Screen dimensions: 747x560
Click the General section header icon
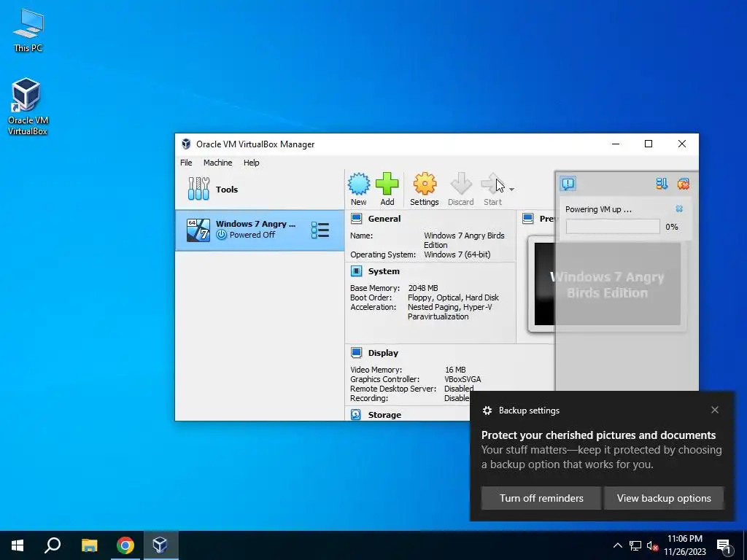356,219
